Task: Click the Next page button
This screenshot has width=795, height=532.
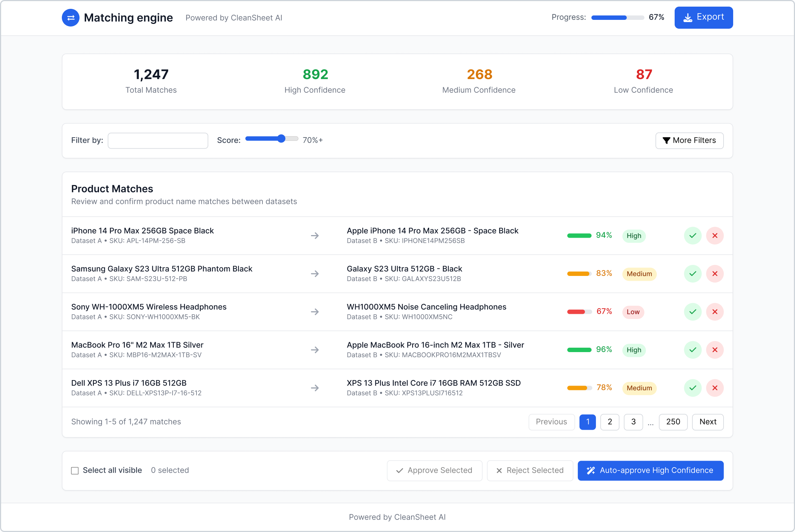Action: pos(707,422)
